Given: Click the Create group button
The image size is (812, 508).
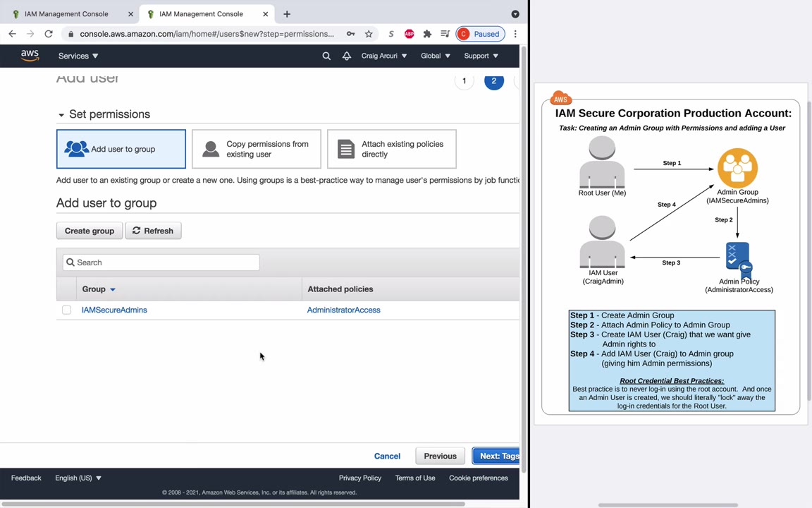Looking at the screenshot, I should coord(90,231).
